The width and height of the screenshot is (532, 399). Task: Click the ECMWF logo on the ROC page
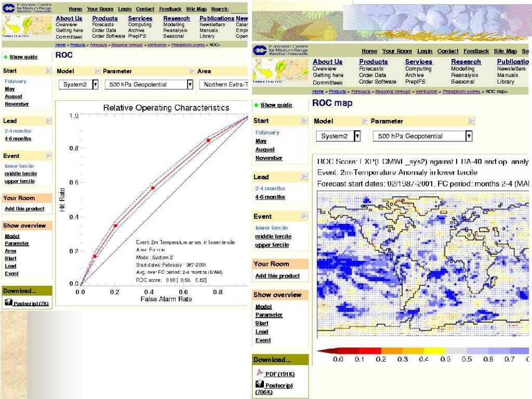(x=9, y=8)
